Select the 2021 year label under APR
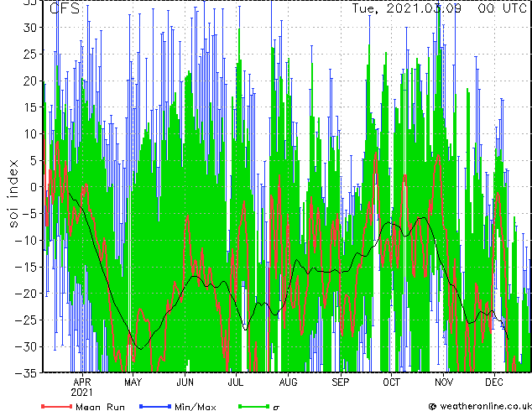This screenshot has height=411, width=532. click(81, 393)
